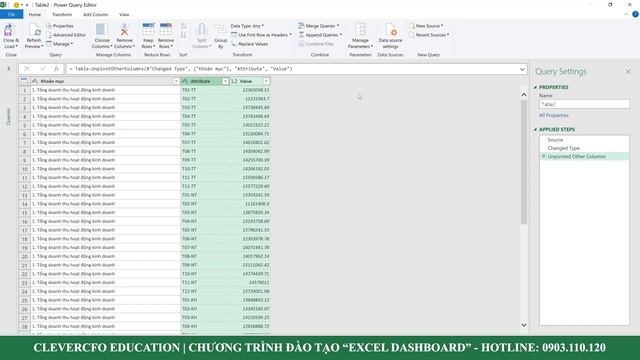Image resolution: width=640 pixels, height=360 pixels.
Task: Click the All Properties link
Action: pos(553,115)
